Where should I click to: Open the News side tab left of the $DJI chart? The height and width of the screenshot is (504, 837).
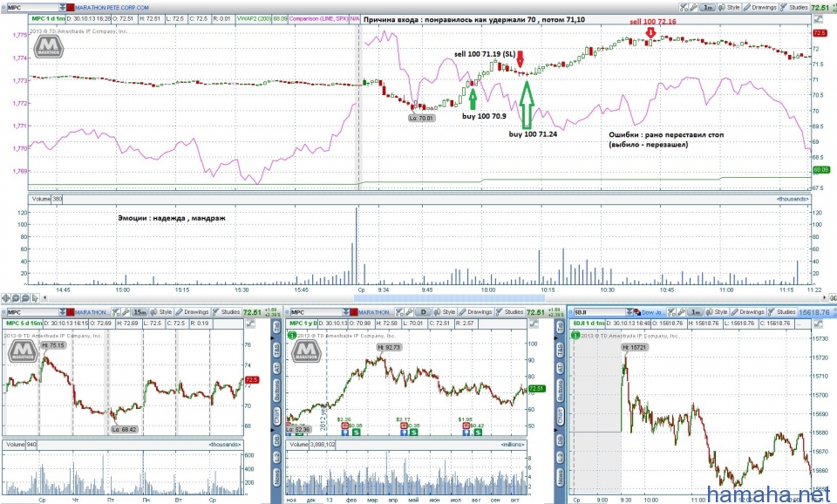click(561, 477)
